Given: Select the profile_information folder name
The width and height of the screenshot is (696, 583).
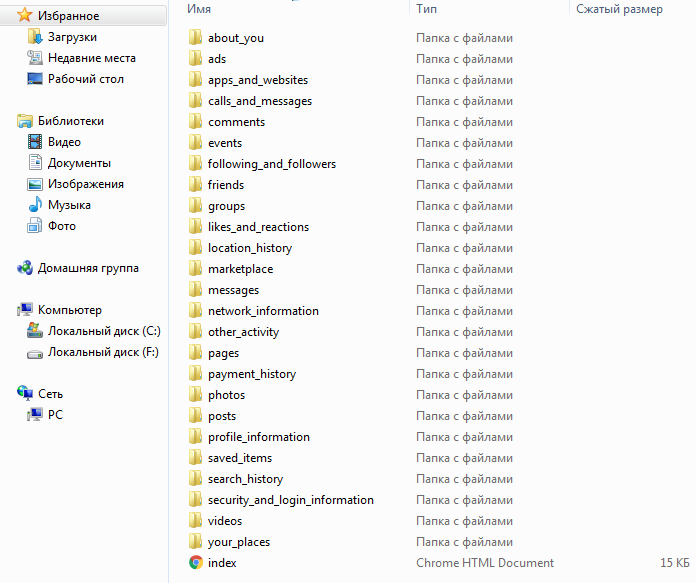Looking at the screenshot, I should [x=259, y=437].
